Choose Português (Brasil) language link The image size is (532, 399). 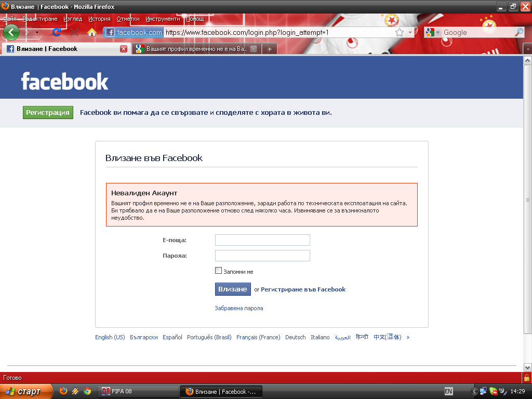209,337
